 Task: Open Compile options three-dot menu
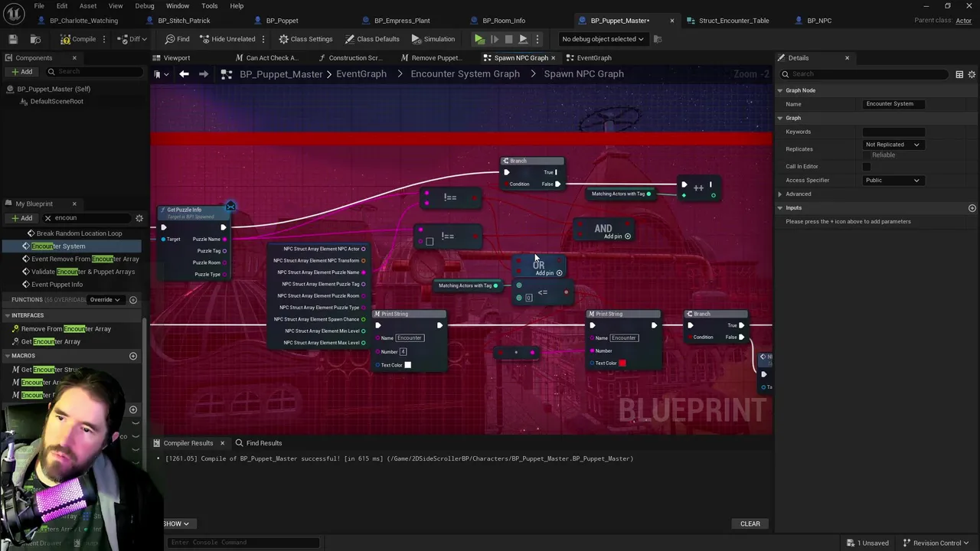coord(106,39)
